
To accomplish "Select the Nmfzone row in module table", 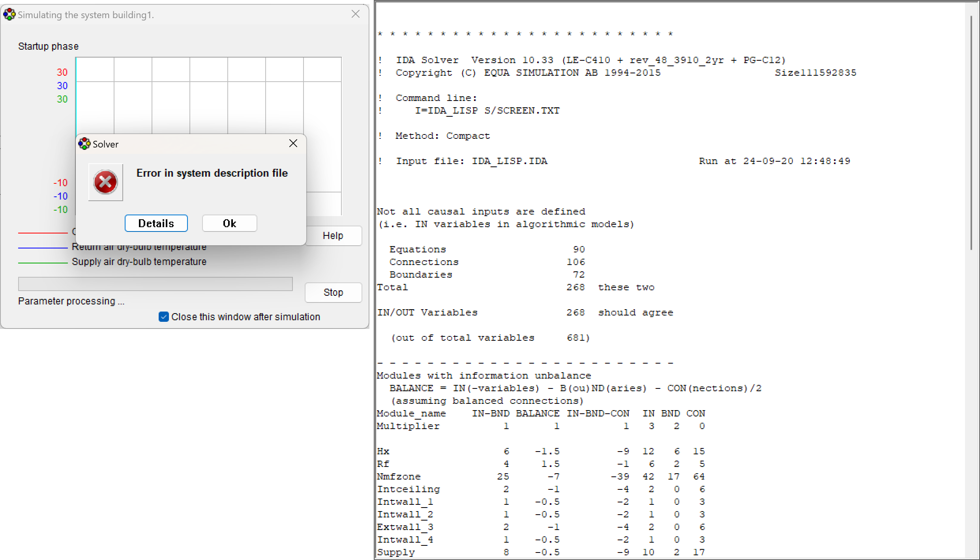I will pos(399,477).
